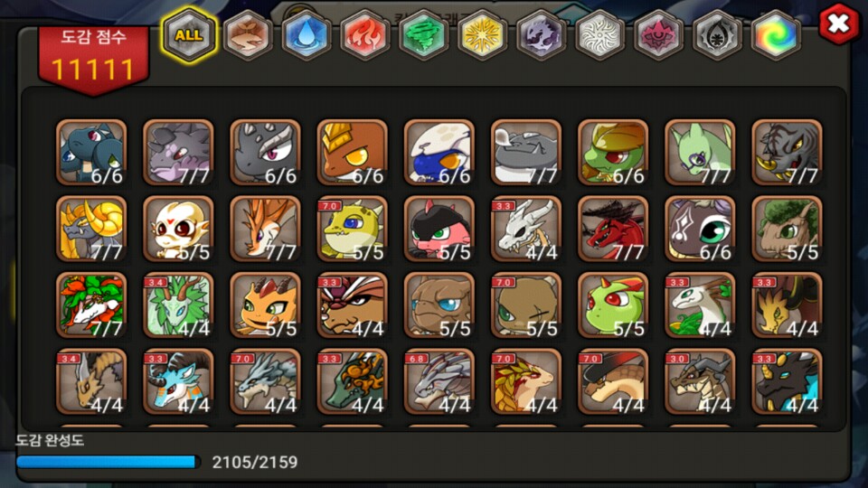This screenshot has width=868, height=488.
Task: Filter by the green wind tornado element
Action: click(x=423, y=35)
